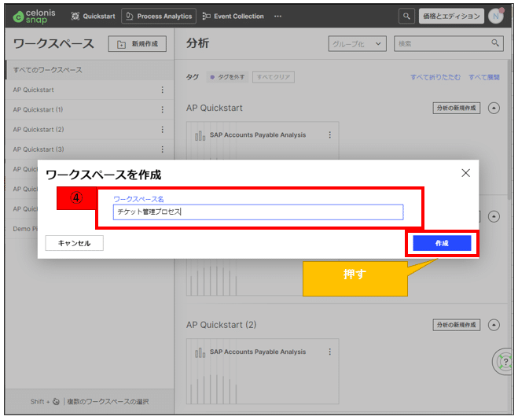Open the Event Collection tab
Screen dimensions: 518x420
tap(233, 17)
